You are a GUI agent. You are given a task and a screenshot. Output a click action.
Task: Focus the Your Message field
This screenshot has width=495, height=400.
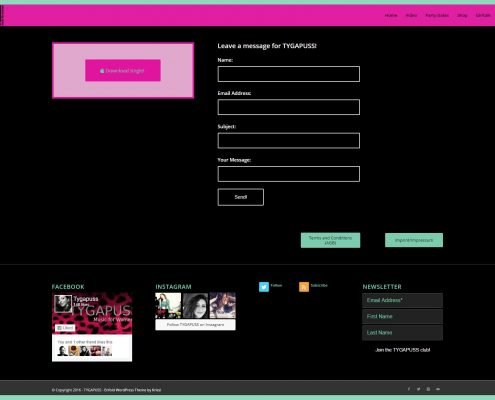pyautogui.click(x=289, y=174)
